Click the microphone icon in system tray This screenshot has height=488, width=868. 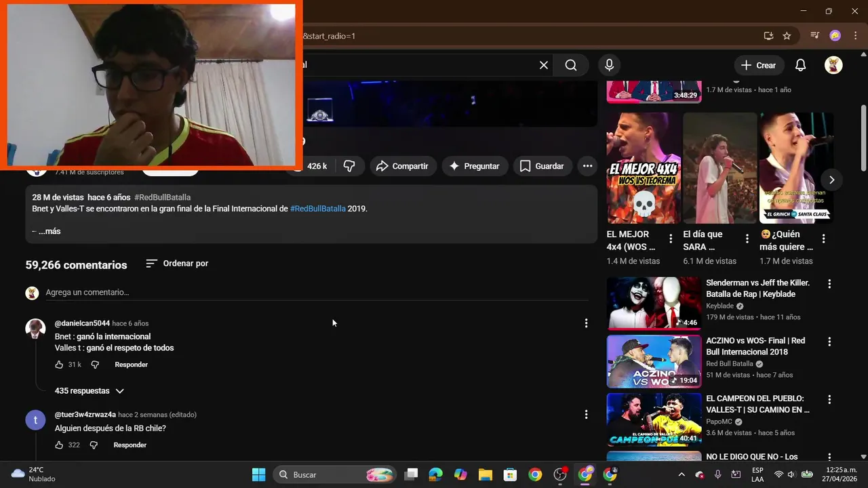point(718,474)
